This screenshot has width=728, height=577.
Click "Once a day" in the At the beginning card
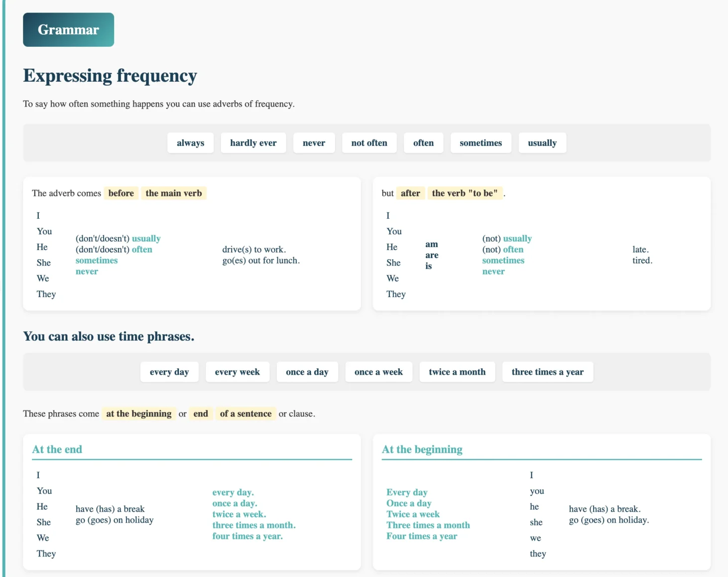pyautogui.click(x=409, y=503)
